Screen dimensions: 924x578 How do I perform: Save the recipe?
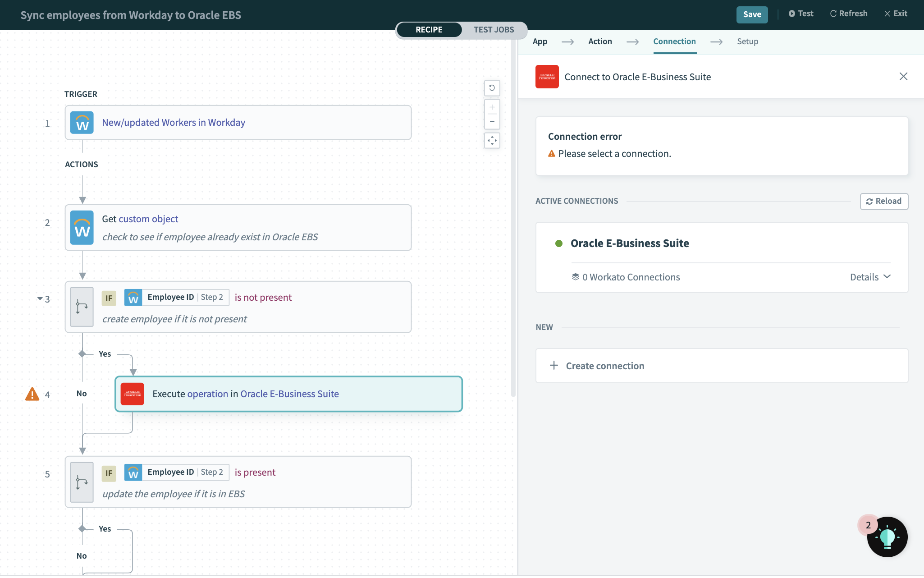[x=752, y=14]
